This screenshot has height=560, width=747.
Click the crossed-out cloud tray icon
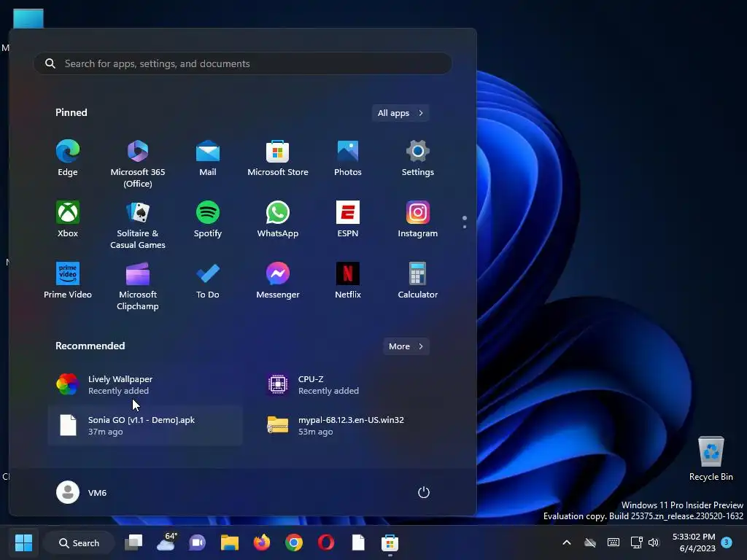(x=590, y=542)
